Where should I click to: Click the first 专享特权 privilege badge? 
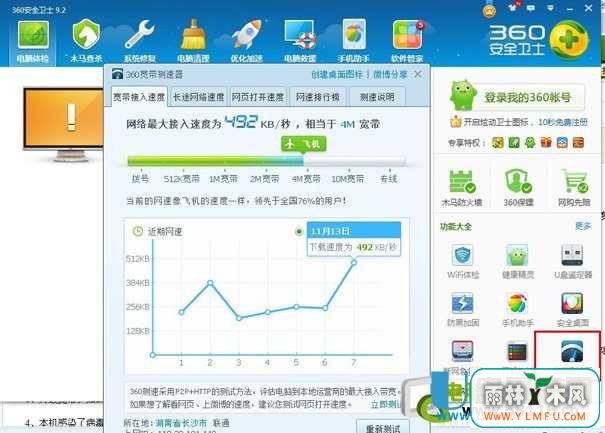[x=498, y=143]
